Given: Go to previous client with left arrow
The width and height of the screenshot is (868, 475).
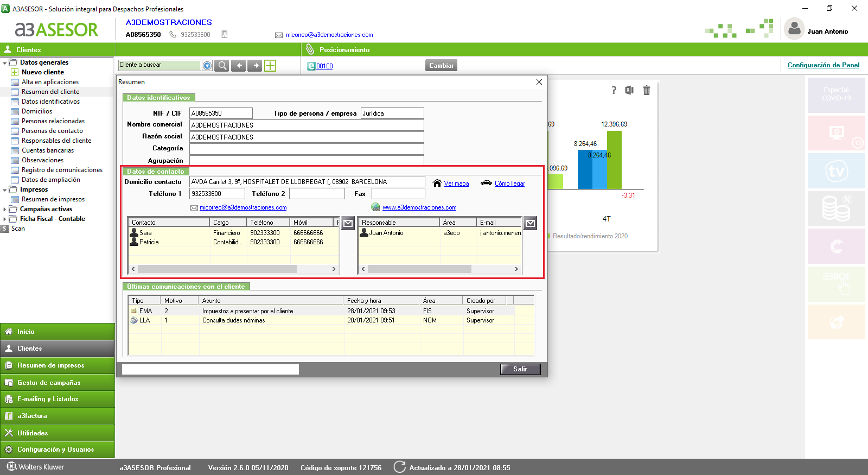Looking at the screenshot, I should point(238,66).
